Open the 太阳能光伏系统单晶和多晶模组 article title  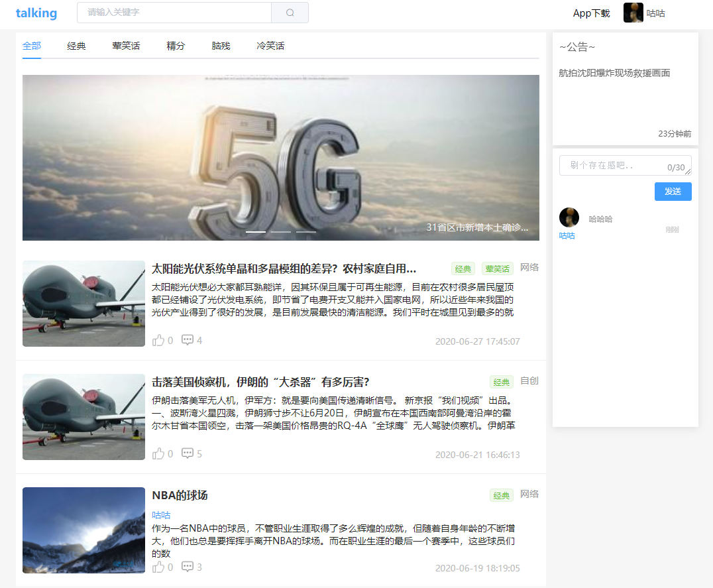(x=284, y=268)
